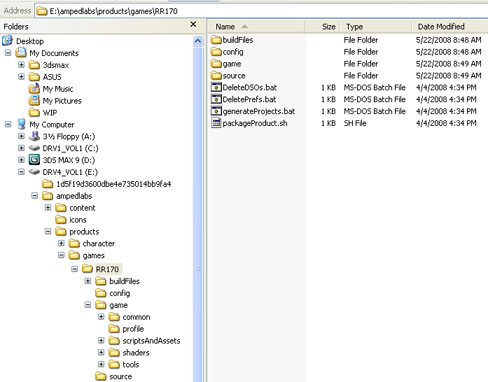Viewport: 488px width, 382px height.
Task: Click the '5/22/2008 8:48 AM' date for buildFiles
Action: point(448,40)
